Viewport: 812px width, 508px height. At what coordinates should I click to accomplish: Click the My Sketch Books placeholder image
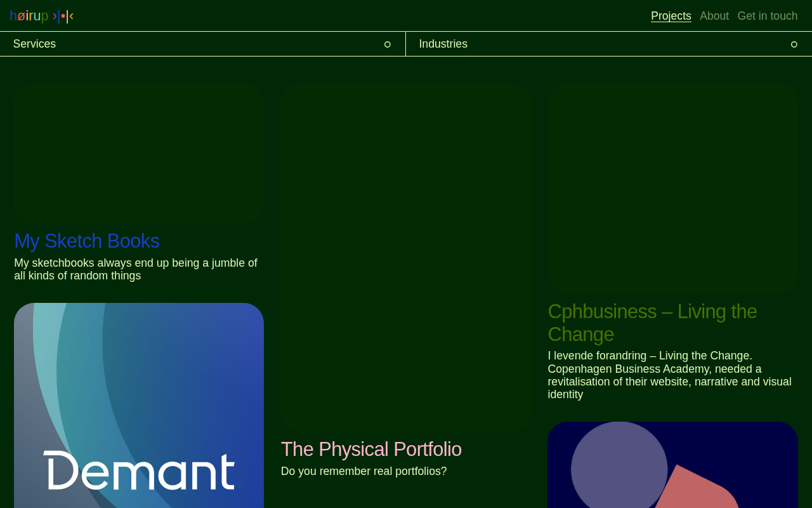click(x=139, y=153)
